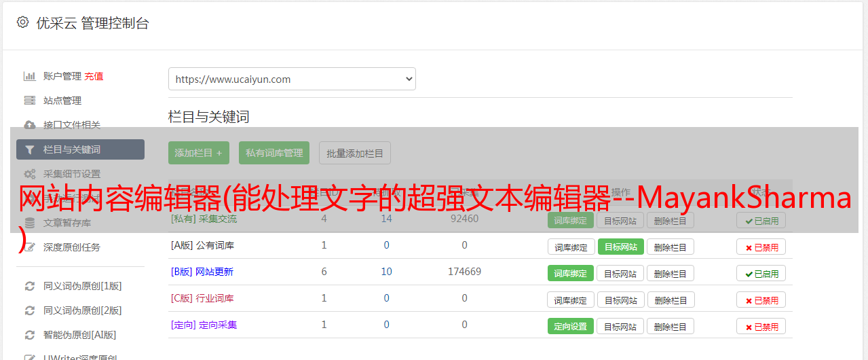Click 目标网站 for 采集交流 row
868x360 pixels.
620,220
